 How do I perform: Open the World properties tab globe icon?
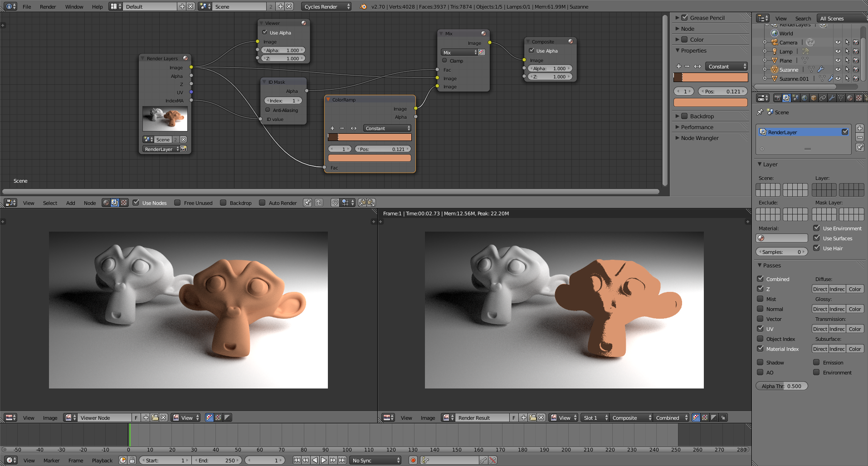[805, 98]
